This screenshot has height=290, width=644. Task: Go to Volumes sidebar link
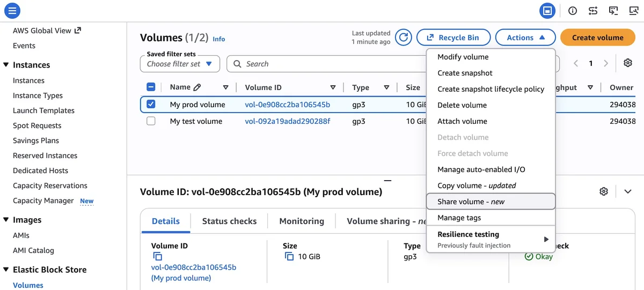tap(28, 285)
